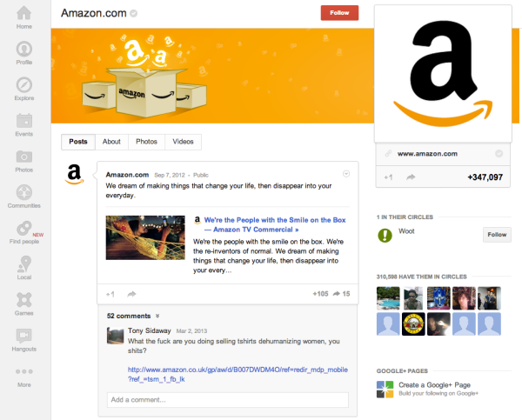Open the Amazon TV Commercial link
This screenshot has height=420, width=522.
(x=275, y=224)
